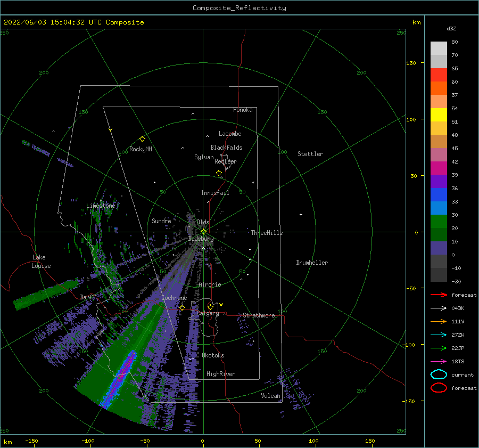
Task: Click the HighRiver city label
Action: 221,374
